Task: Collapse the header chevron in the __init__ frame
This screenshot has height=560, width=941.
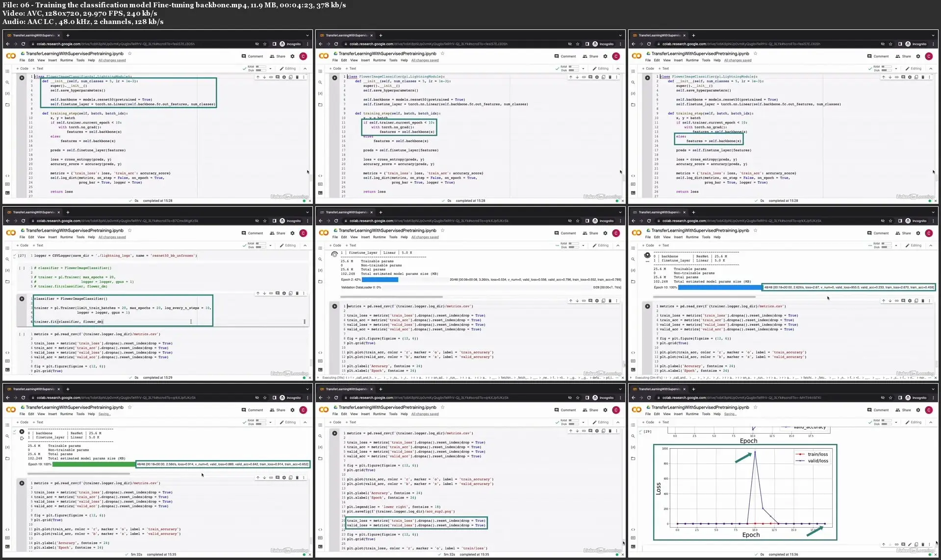Action: [x=305, y=69]
